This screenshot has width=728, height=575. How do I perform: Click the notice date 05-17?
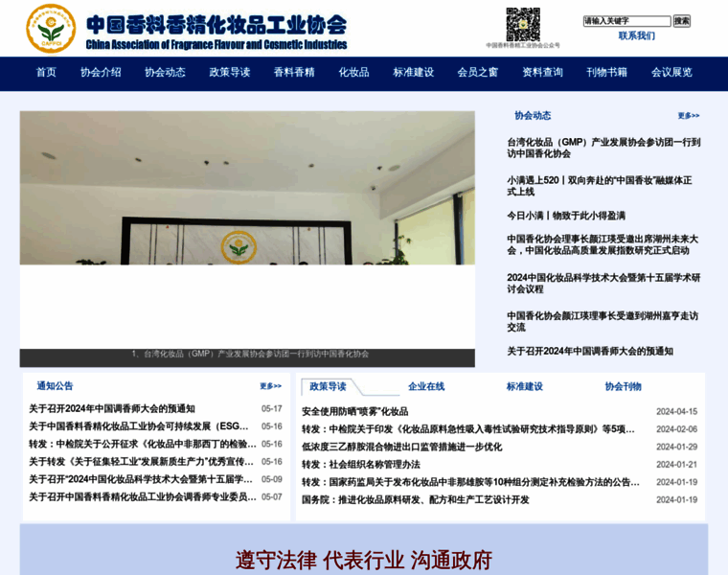[272, 408]
